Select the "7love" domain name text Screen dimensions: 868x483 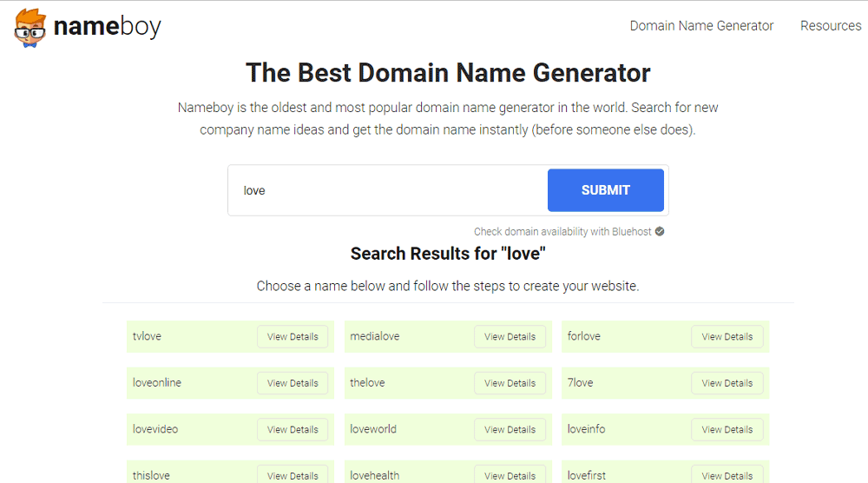(580, 383)
